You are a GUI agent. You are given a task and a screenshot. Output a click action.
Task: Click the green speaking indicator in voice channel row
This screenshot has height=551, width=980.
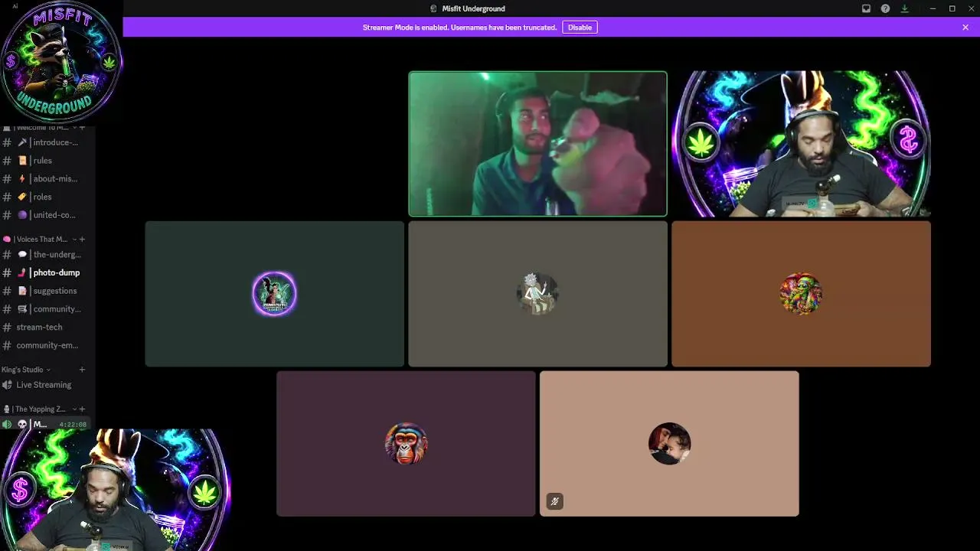pyautogui.click(x=7, y=424)
